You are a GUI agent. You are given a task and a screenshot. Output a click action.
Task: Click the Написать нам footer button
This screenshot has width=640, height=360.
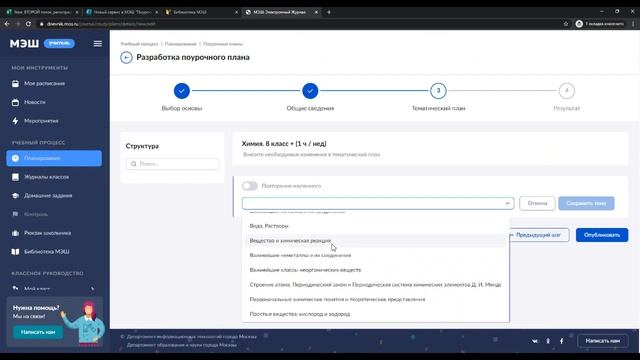click(602, 341)
